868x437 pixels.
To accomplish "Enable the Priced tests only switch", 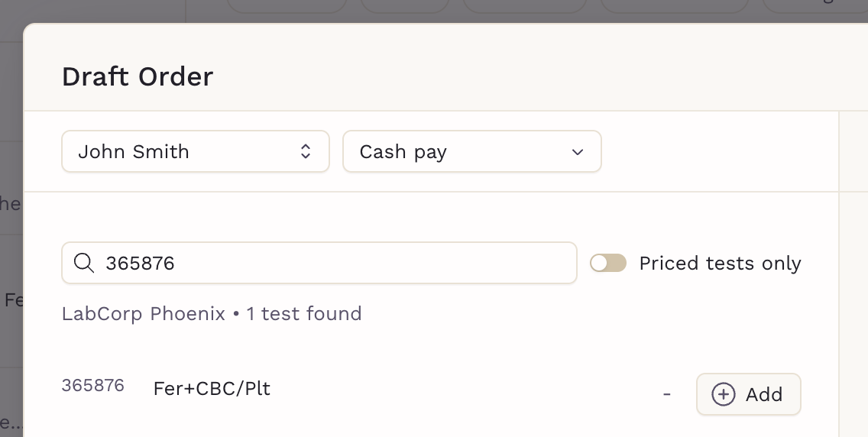I will coord(607,264).
